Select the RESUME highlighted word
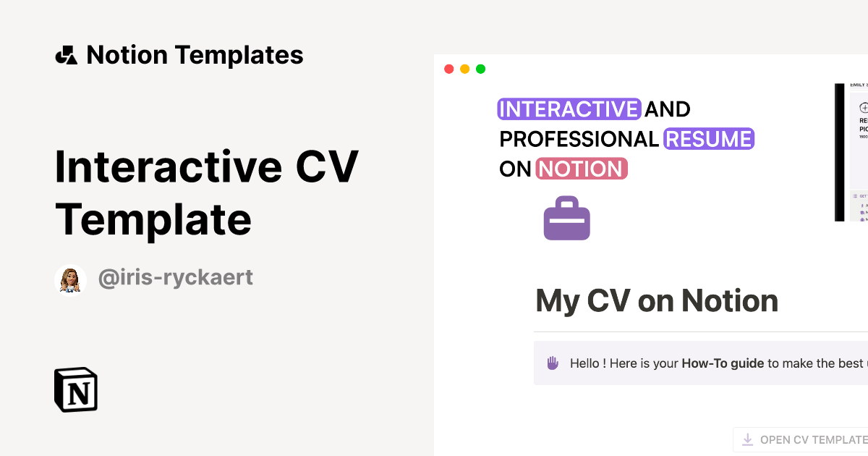Image resolution: width=868 pixels, height=456 pixels. (x=709, y=138)
